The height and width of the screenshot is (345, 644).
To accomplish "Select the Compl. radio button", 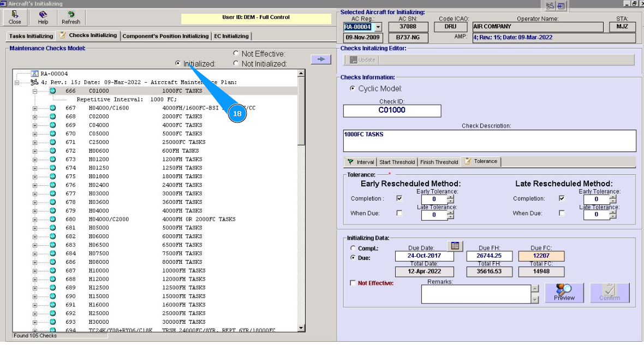I will coord(353,248).
